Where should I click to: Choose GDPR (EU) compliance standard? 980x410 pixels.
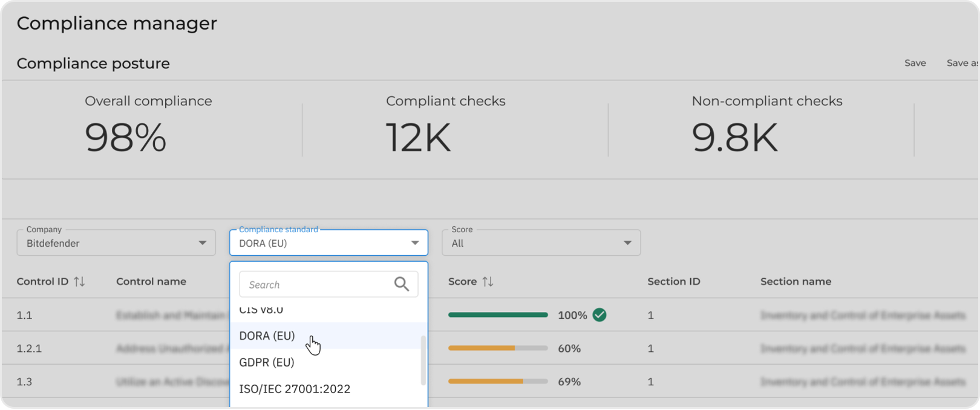click(267, 362)
